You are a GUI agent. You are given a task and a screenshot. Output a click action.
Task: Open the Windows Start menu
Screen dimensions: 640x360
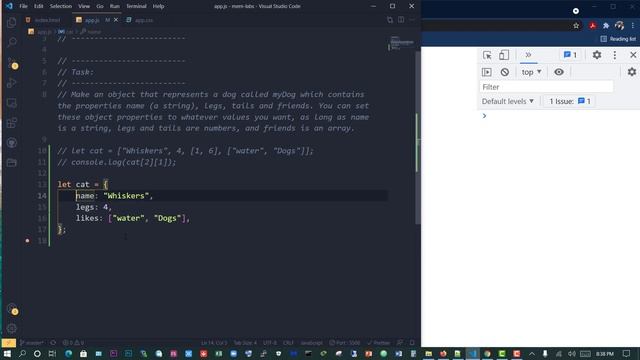pyautogui.click(x=7, y=353)
